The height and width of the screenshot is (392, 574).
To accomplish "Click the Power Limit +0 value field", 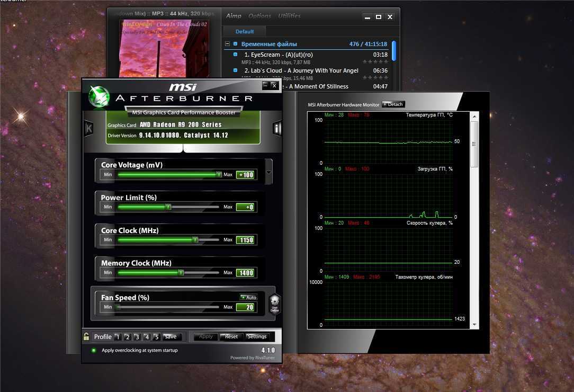I will tap(245, 207).
